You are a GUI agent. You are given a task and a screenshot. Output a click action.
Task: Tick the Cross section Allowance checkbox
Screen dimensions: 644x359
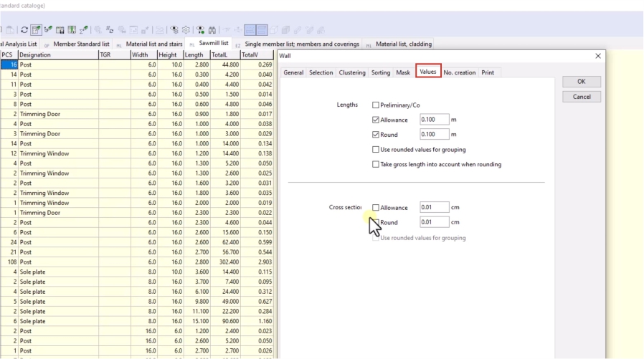coord(376,208)
